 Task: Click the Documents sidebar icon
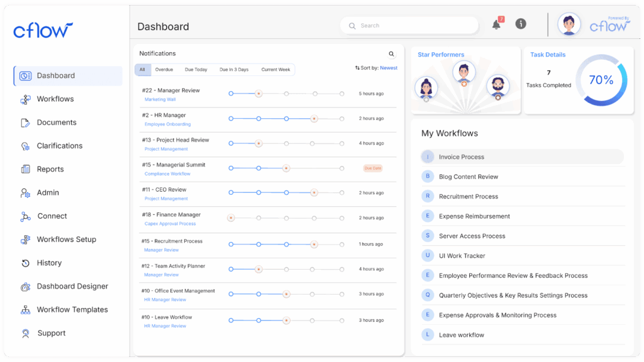25,123
